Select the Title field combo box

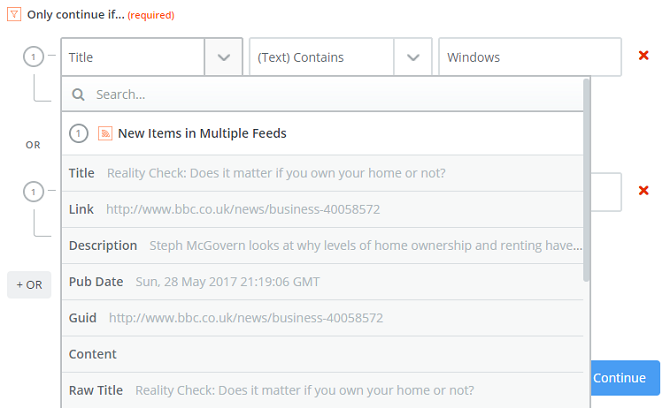152,57
